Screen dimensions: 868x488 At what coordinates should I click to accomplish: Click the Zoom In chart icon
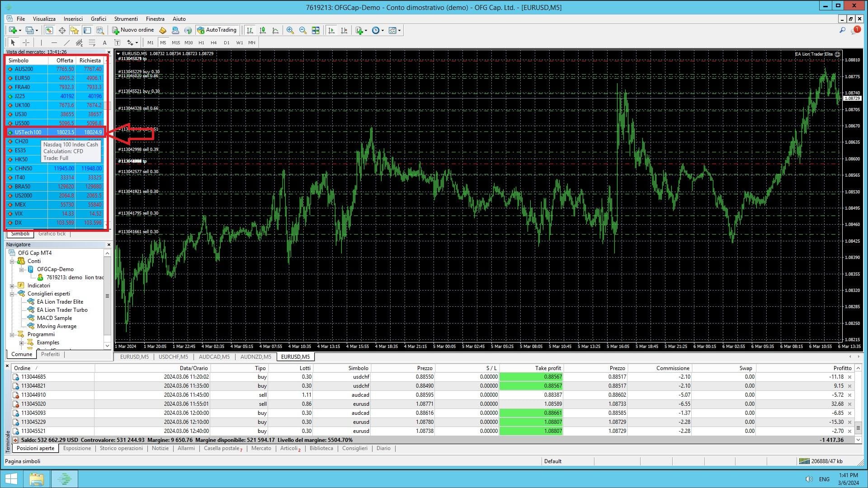290,30
